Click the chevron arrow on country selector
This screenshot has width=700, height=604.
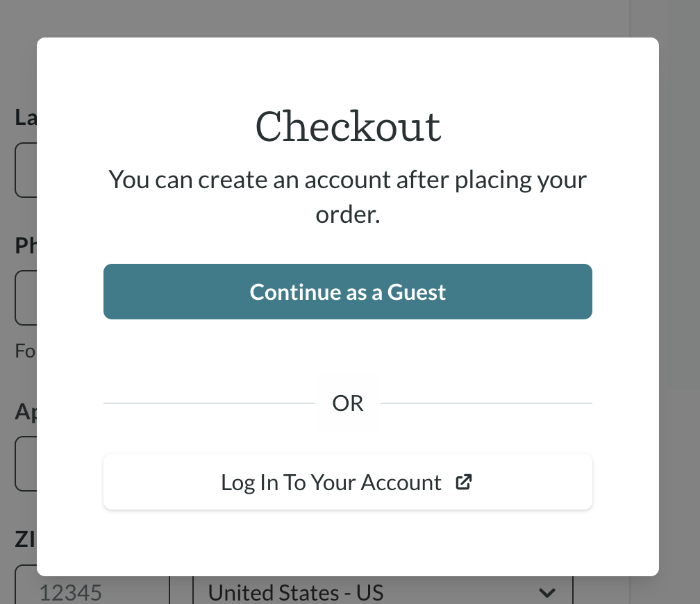[x=547, y=593]
